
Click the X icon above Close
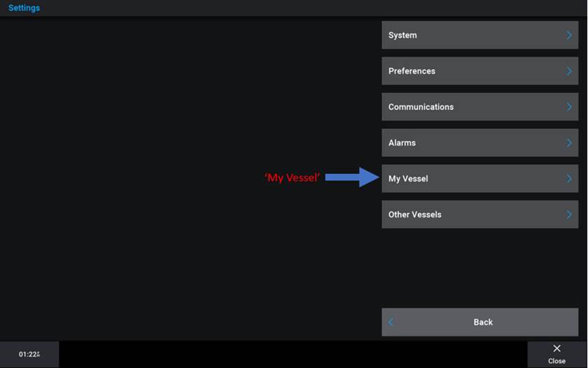click(x=556, y=348)
